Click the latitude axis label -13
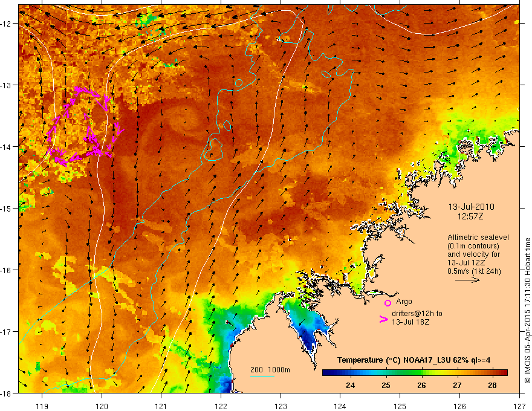 click(5, 85)
